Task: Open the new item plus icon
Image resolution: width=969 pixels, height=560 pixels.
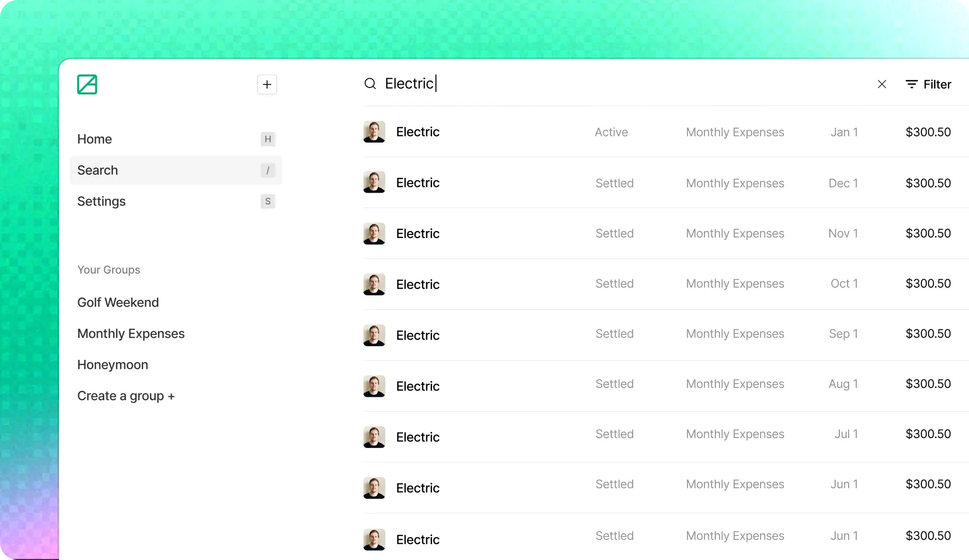Action: click(266, 84)
